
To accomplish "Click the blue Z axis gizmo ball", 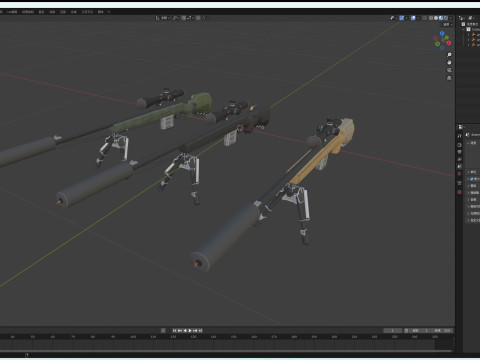I will [442, 34].
